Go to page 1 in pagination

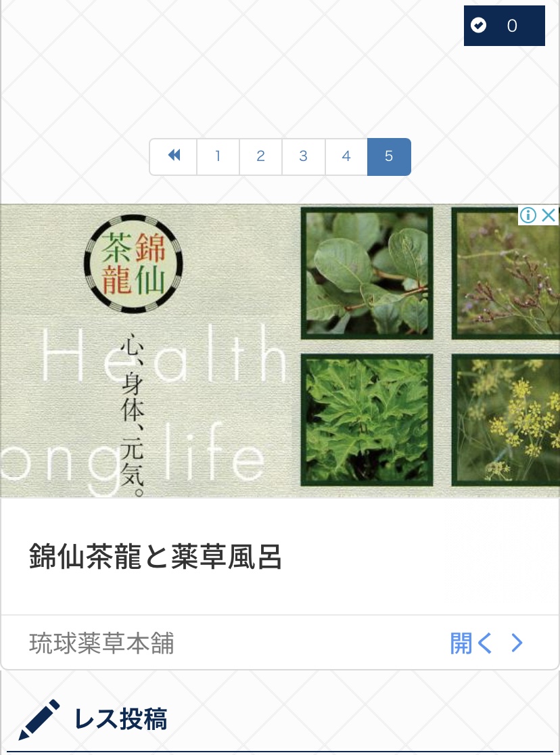coord(218,156)
